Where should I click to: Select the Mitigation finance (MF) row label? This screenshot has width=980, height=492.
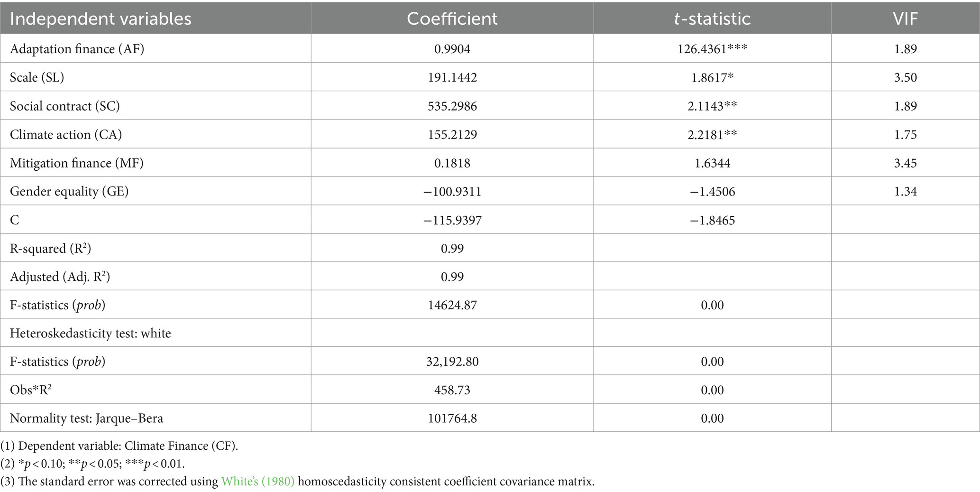(76, 163)
